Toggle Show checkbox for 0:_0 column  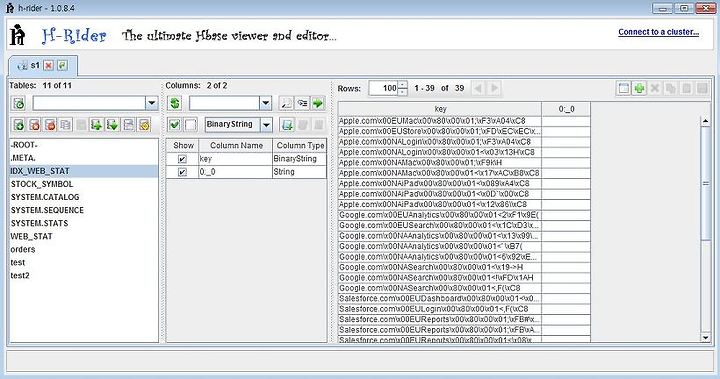[x=182, y=172]
